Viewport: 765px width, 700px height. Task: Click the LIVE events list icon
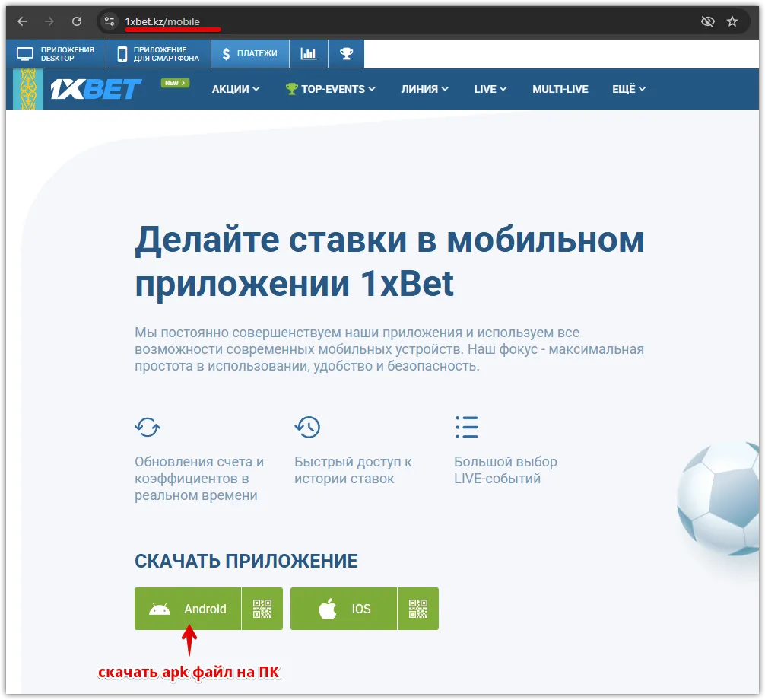tap(466, 427)
